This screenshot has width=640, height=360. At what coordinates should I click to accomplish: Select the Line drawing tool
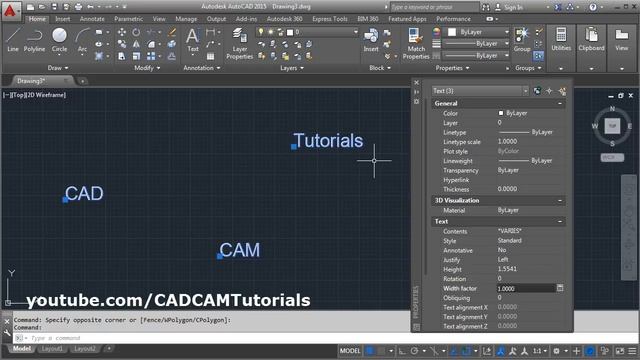click(x=13, y=40)
